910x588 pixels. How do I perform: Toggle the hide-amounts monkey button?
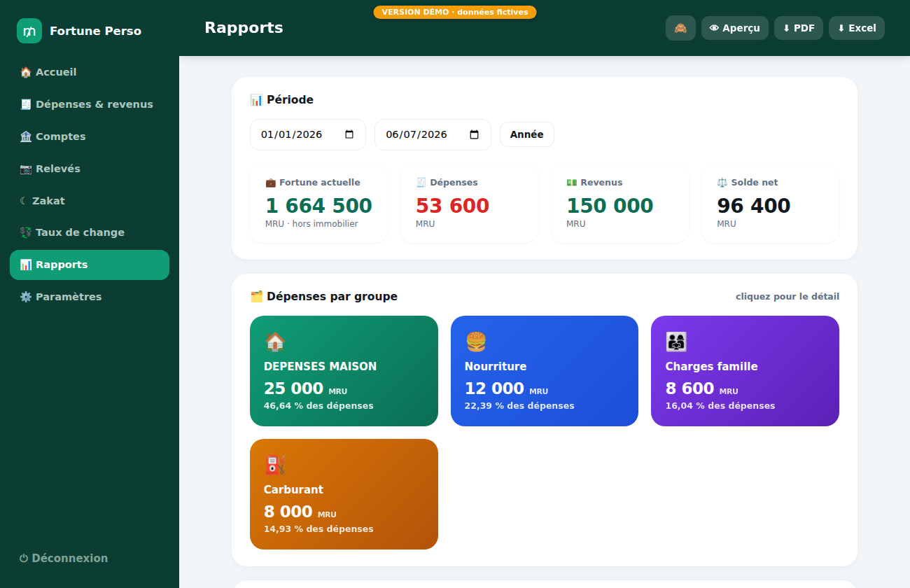680,28
